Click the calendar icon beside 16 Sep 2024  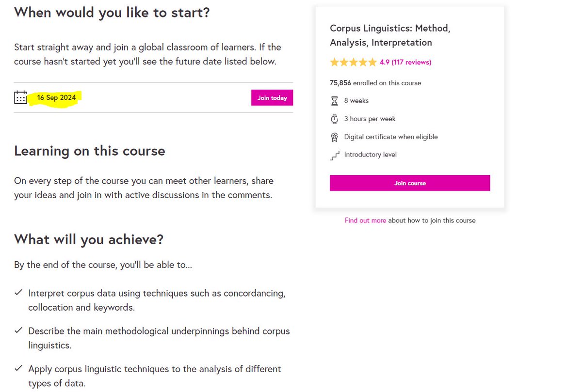[21, 97]
